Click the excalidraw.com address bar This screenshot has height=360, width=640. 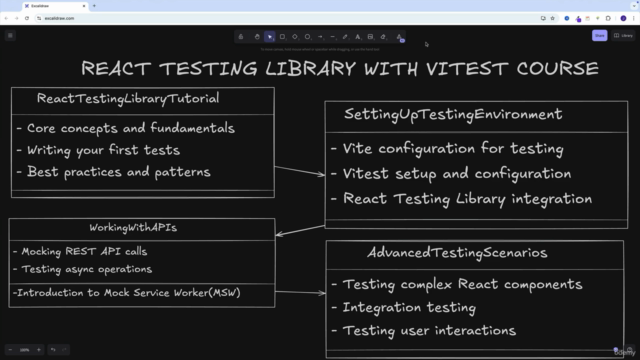tap(286, 18)
